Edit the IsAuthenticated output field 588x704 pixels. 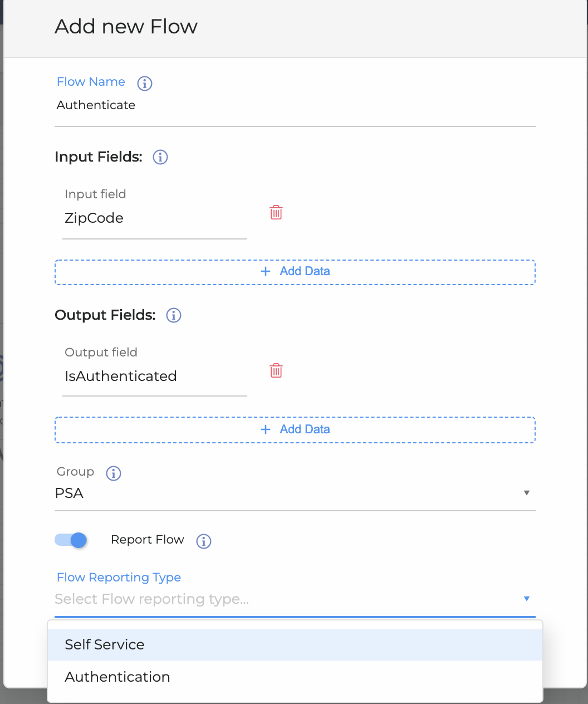154,377
